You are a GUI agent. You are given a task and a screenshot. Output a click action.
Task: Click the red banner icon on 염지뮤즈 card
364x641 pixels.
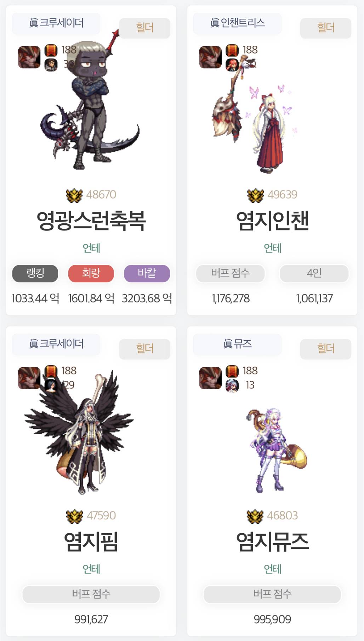tap(232, 371)
